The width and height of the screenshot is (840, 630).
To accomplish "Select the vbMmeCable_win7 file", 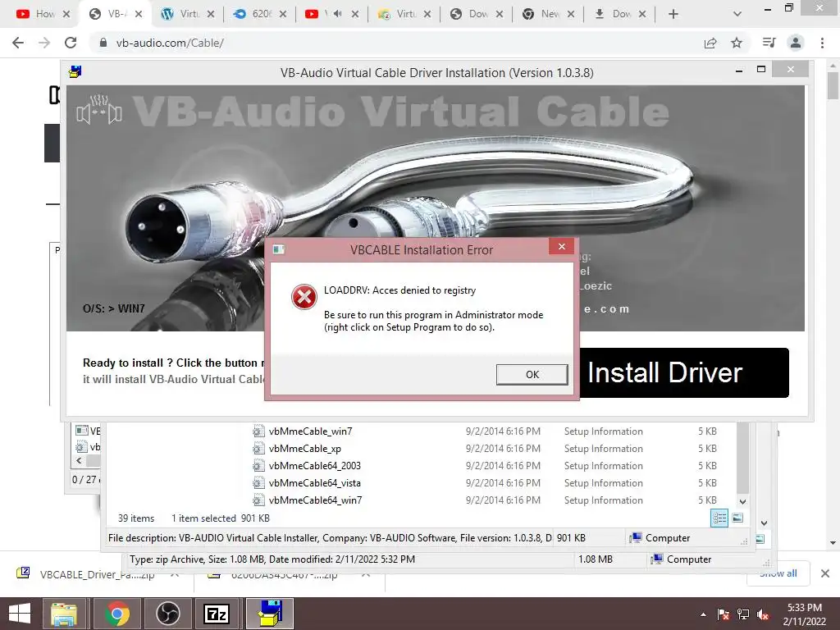I will [310, 431].
